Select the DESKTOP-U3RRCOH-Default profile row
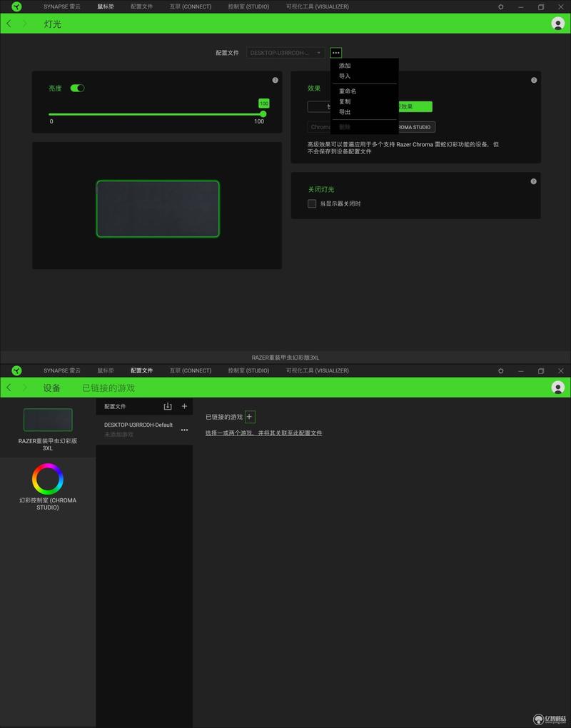Image resolution: width=571 pixels, height=728 pixels. click(144, 430)
